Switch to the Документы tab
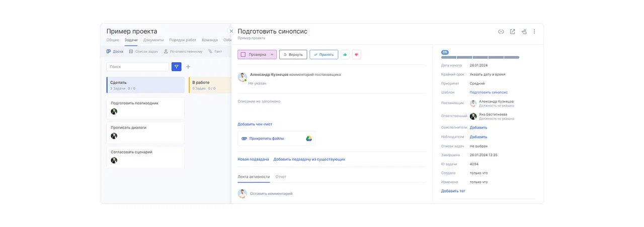This screenshot has width=644, height=227. tap(153, 40)
